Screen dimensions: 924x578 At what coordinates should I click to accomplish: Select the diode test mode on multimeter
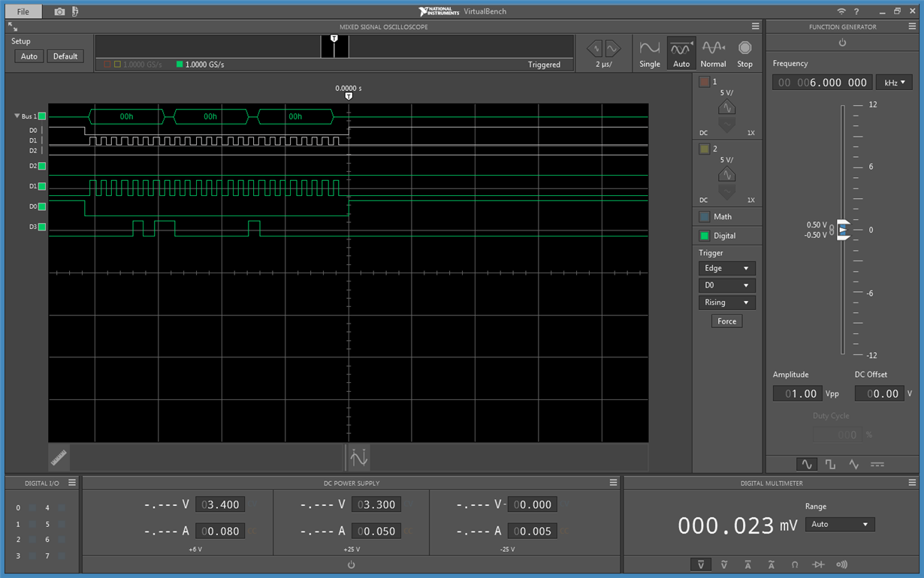[819, 564]
